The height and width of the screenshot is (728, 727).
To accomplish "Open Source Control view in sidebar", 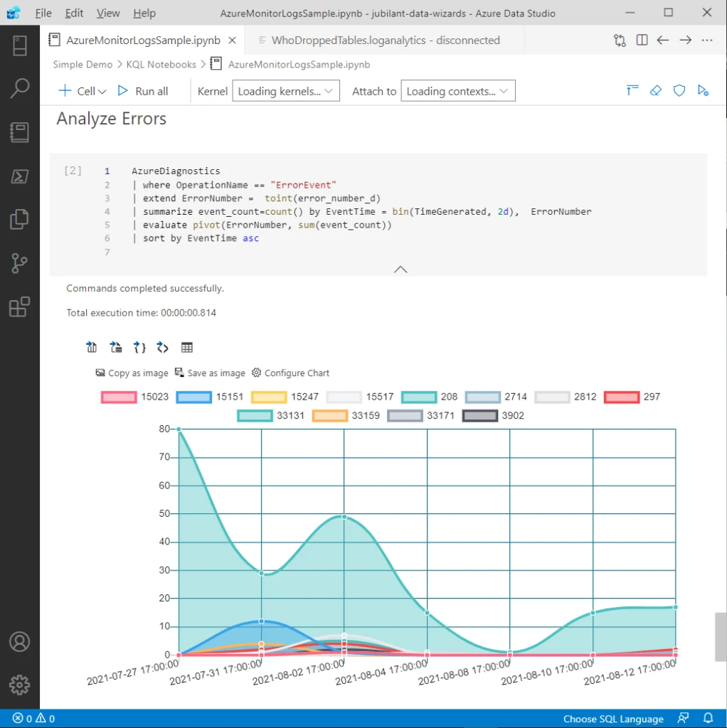I will [x=19, y=263].
